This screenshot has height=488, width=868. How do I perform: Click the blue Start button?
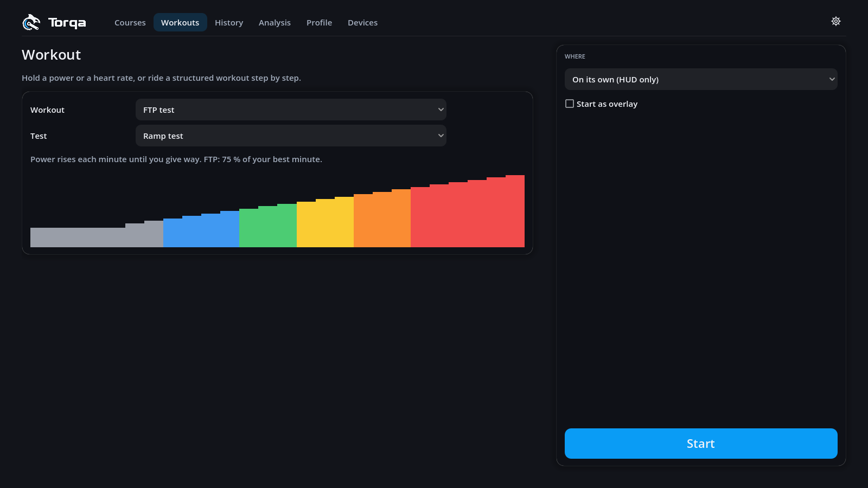[701, 444]
